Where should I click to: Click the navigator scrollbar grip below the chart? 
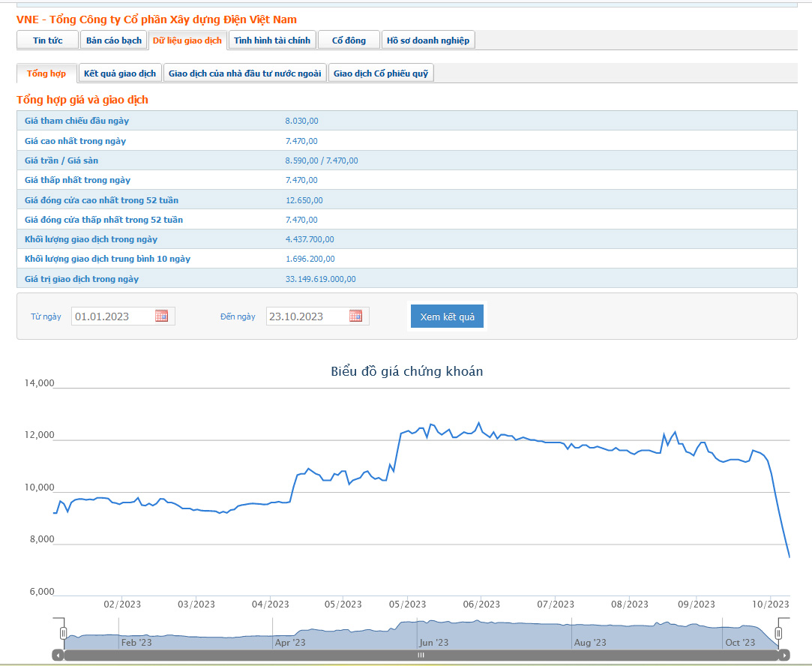pyautogui.click(x=421, y=655)
